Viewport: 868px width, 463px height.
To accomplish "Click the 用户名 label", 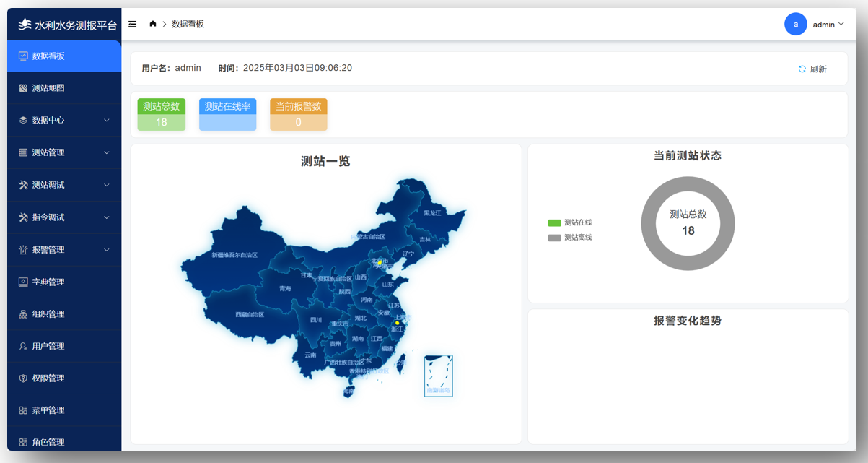I will click(156, 68).
